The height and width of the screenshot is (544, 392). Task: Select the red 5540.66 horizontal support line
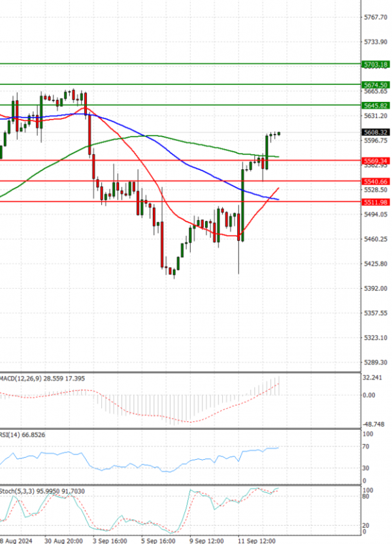pos(180,181)
